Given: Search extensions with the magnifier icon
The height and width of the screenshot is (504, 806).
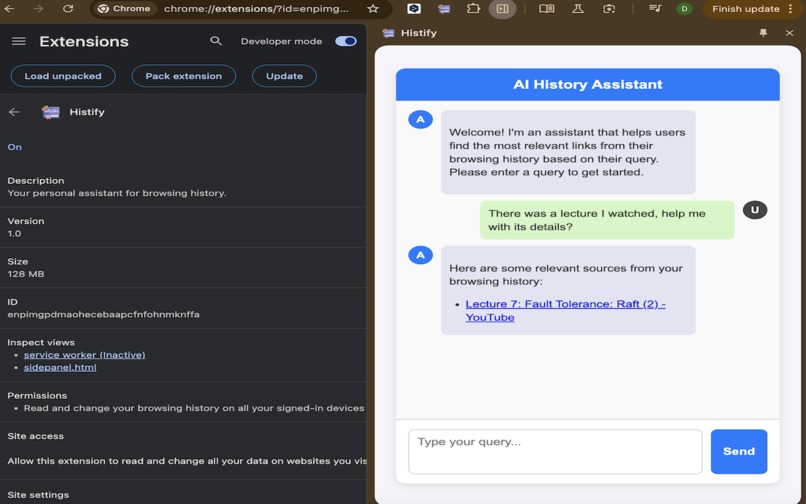Looking at the screenshot, I should [x=216, y=41].
